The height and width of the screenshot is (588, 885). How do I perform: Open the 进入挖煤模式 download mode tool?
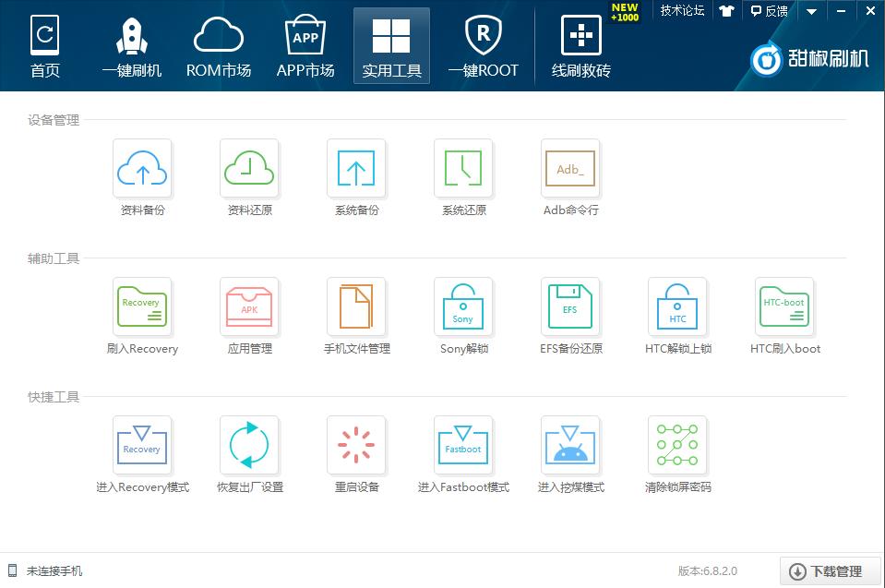570,445
